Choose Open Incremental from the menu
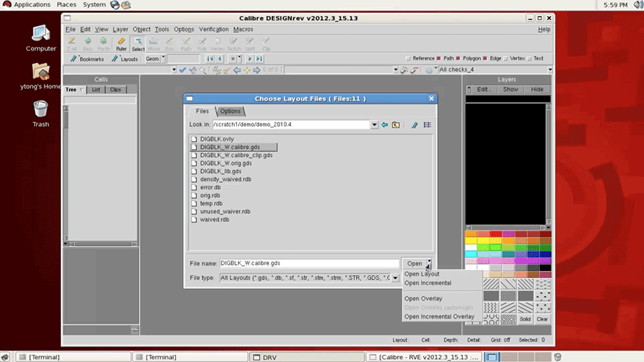This screenshot has height=362, width=644. coord(427,283)
